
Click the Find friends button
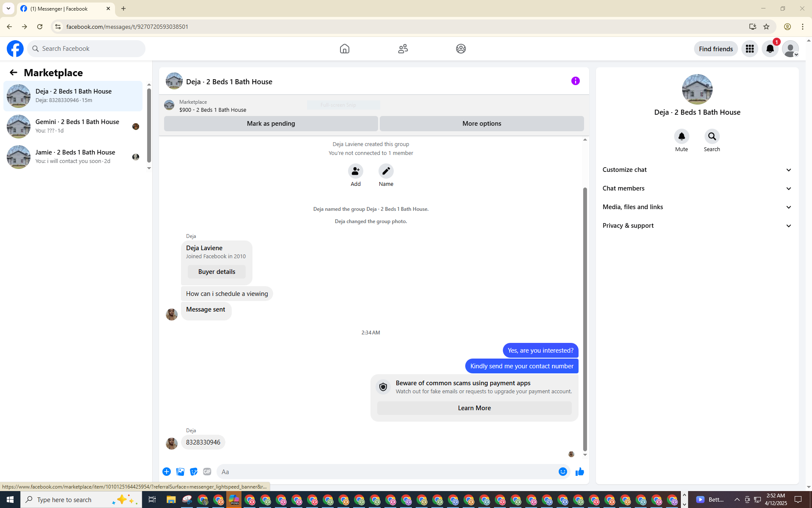pyautogui.click(x=716, y=49)
